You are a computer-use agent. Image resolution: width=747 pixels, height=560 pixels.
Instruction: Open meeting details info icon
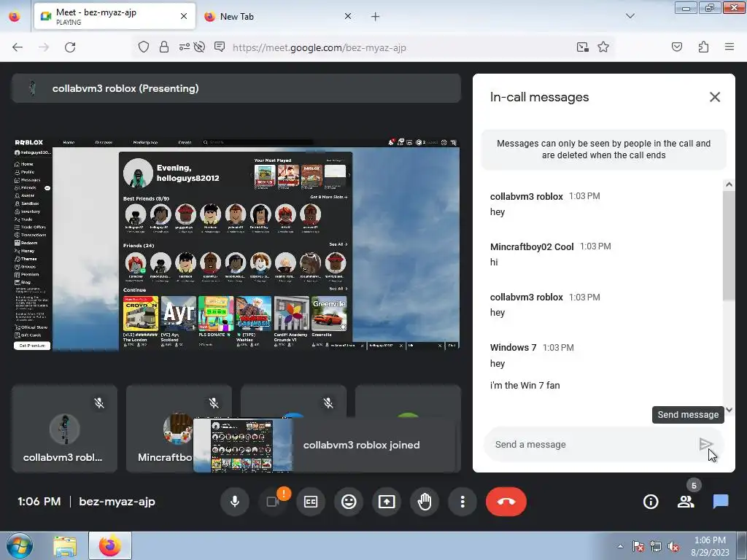651,502
